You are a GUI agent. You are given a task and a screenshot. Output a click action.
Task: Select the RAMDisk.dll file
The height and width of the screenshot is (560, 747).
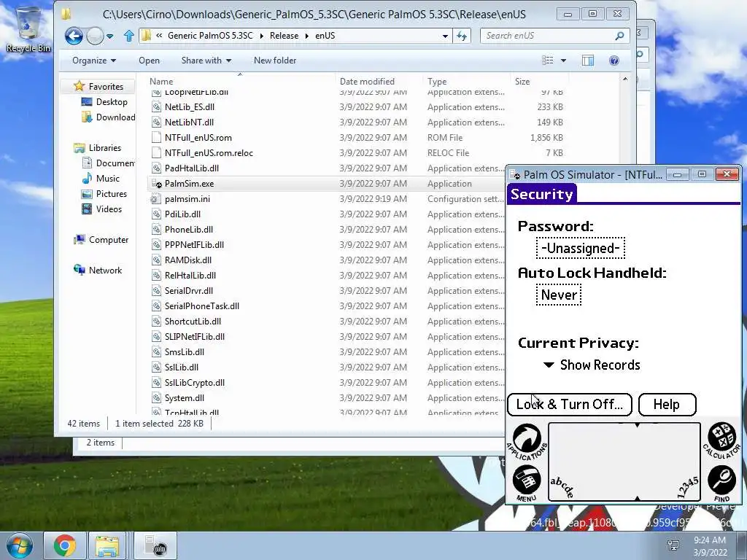pos(188,260)
